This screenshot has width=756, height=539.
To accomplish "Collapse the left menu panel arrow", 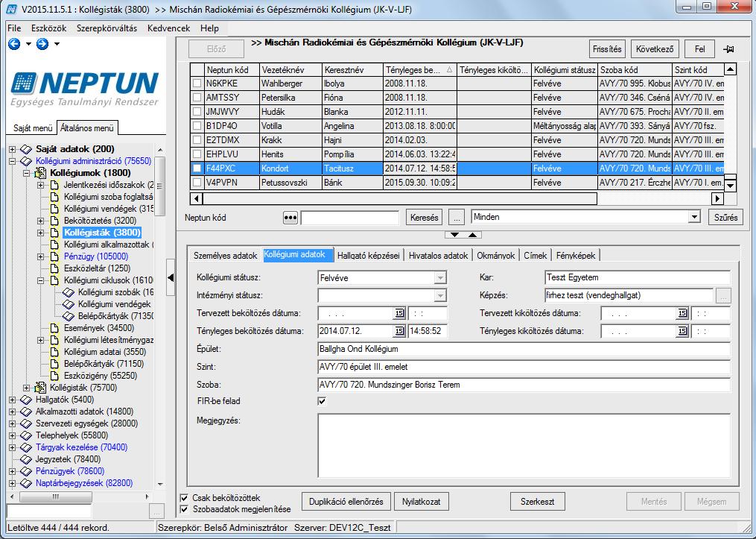I will pos(171,277).
